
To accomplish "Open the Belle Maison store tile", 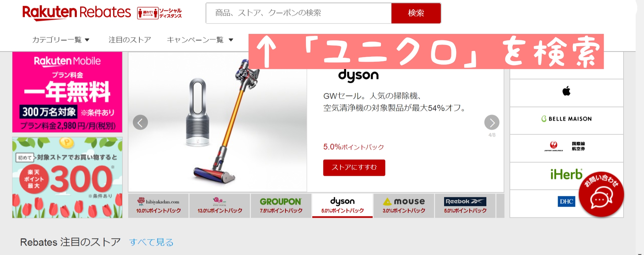I will point(567,119).
